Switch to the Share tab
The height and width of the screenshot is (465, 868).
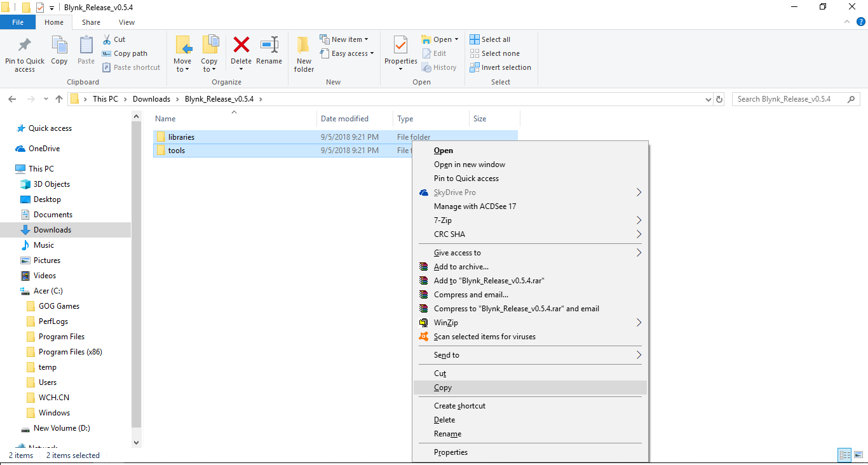[x=91, y=22]
